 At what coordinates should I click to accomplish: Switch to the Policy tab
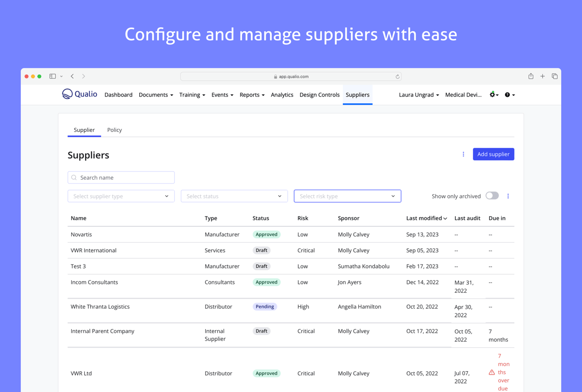click(x=114, y=130)
